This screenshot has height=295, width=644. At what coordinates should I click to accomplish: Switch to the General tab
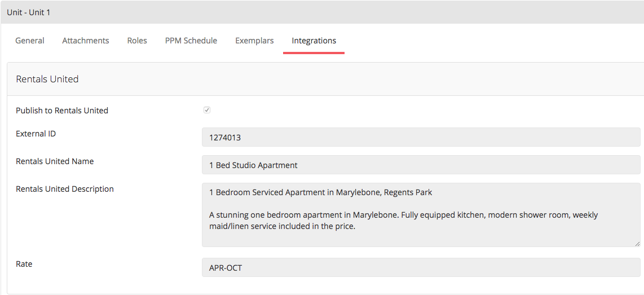pos(29,41)
